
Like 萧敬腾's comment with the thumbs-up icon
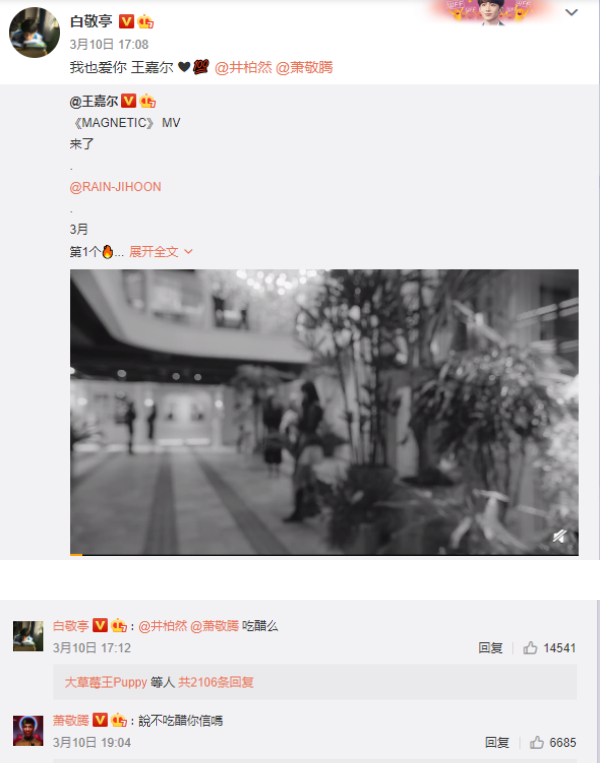tap(537, 743)
